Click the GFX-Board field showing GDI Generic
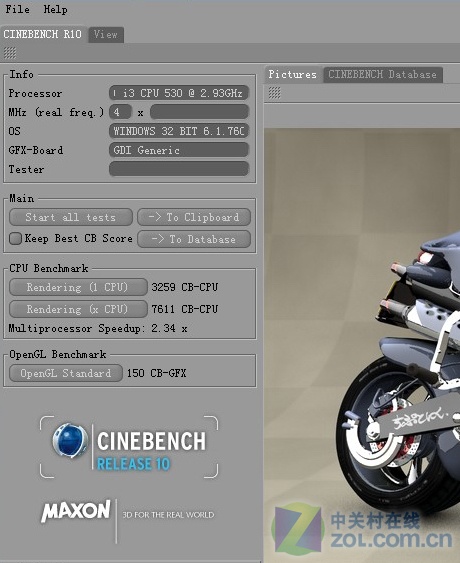This screenshot has width=460, height=563. 179,150
